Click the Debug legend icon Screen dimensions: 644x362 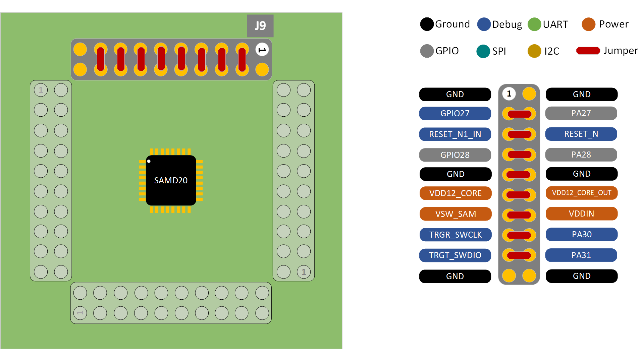[x=484, y=24]
